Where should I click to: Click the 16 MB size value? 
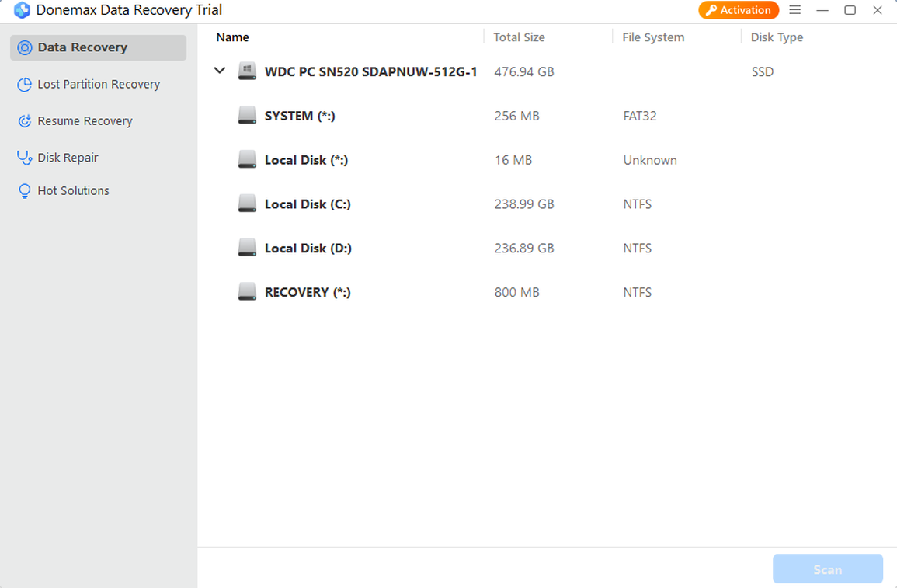pyautogui.click(x=513, y=159)
